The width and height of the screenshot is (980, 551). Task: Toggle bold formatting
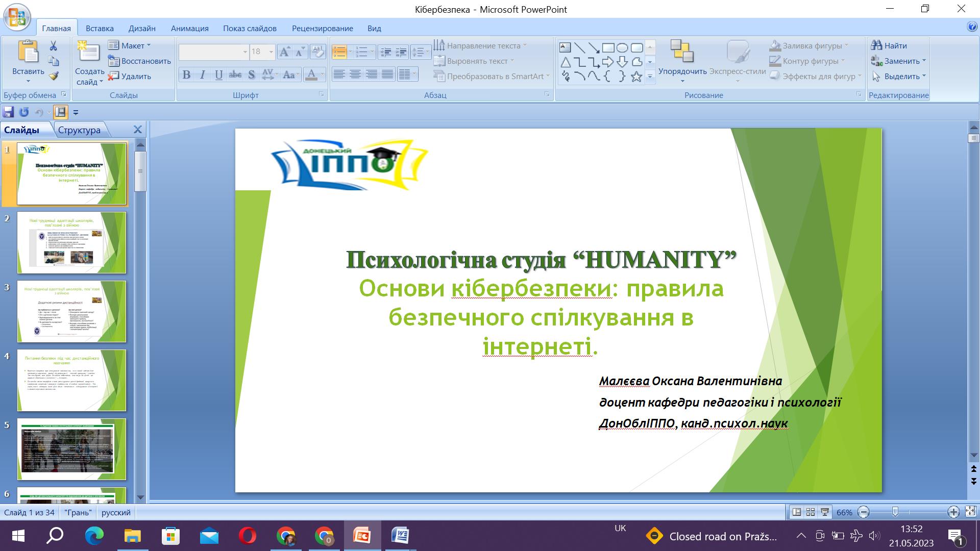(186, 75)
